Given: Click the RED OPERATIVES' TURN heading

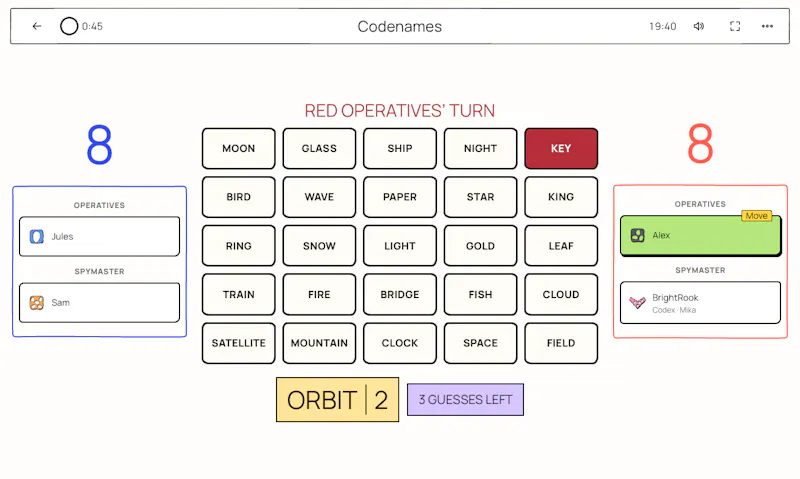Looking at the screenshot, I should pyautogui.click(x=399, y=111).
